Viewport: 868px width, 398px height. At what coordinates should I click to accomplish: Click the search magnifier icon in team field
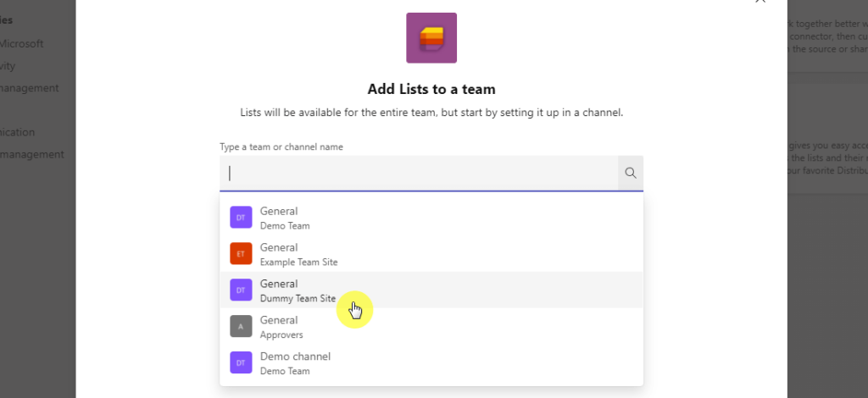[x=631, y=173]
